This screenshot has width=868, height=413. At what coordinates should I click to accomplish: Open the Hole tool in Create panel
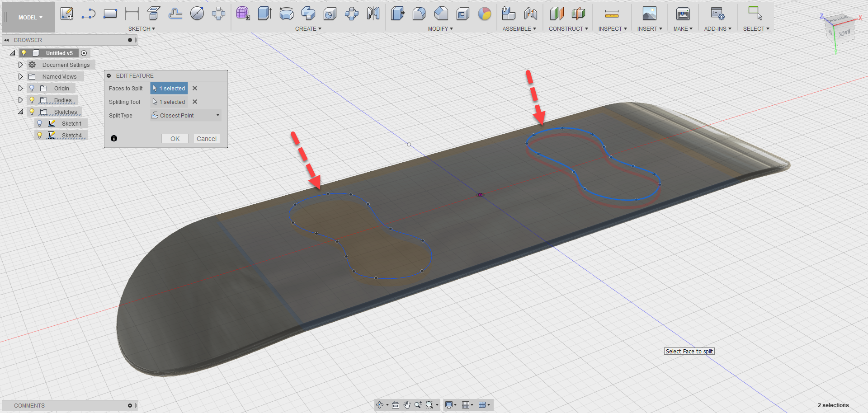coord(330,14)
